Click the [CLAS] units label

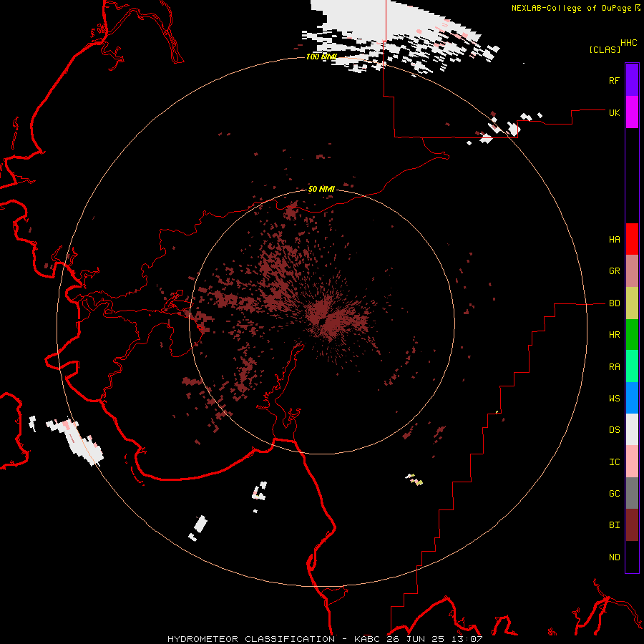605,49
